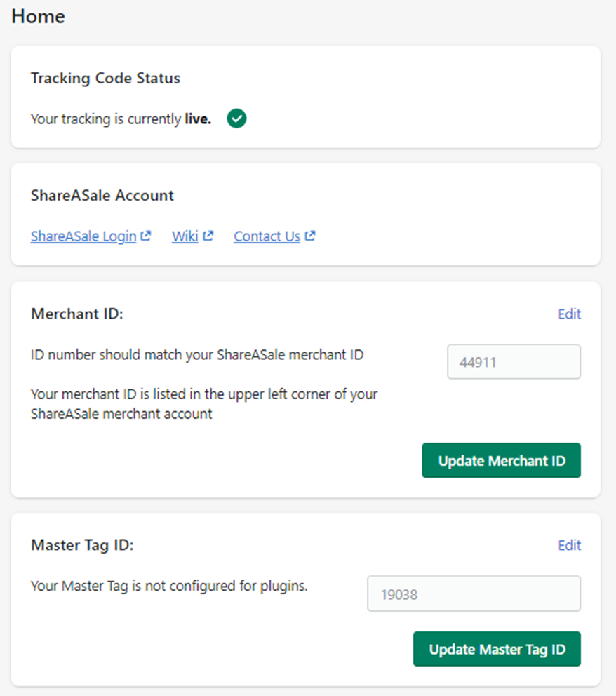Image resolution: width=616 pixels, height=696 pixels.
Task: Click the 'Merchant ID:' section title
Action: [77, 314]
